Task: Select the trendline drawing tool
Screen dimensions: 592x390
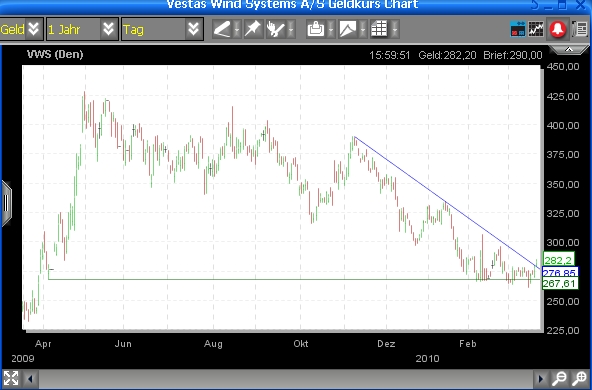Action: click(222, 29)
